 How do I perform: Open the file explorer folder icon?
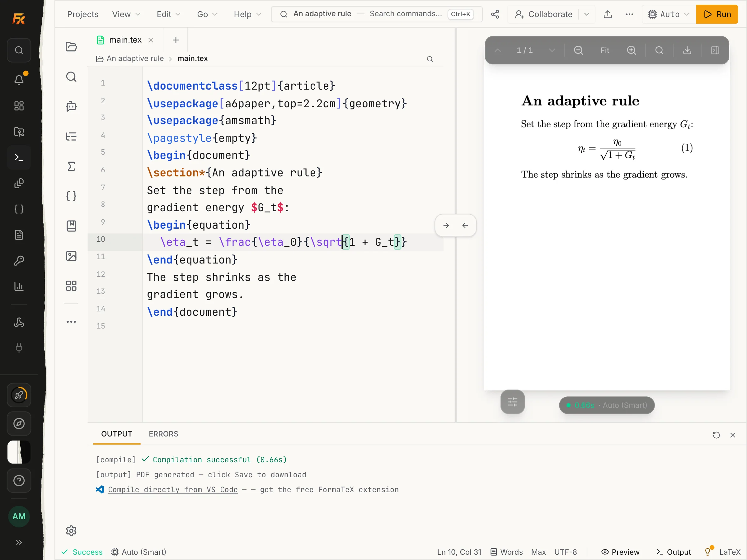pyautogui.click(x=71, y=47)
